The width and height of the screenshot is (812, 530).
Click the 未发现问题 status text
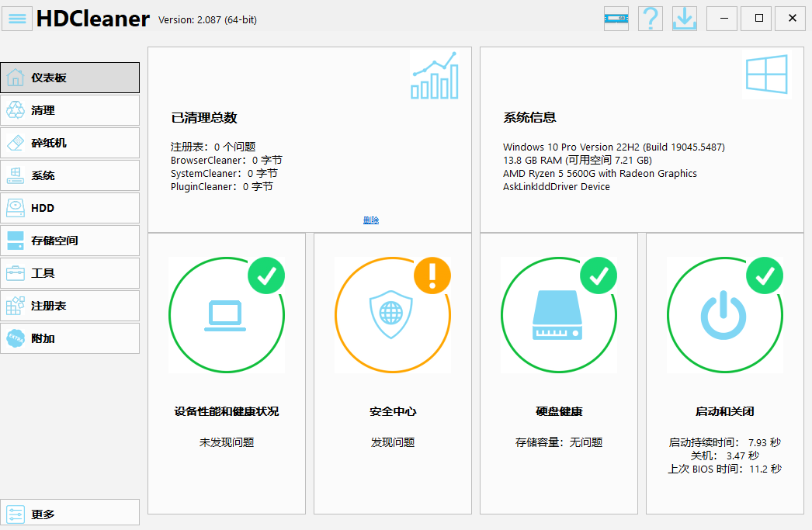point(227,442)
